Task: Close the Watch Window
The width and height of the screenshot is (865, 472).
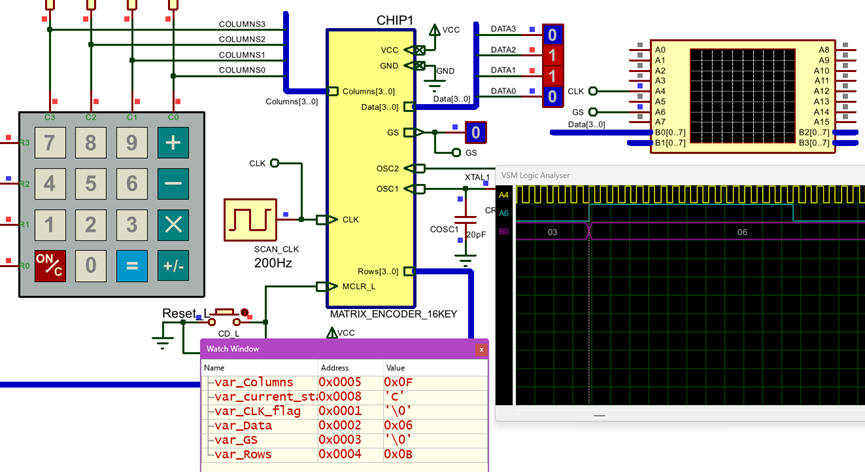Action: [481, 349]
